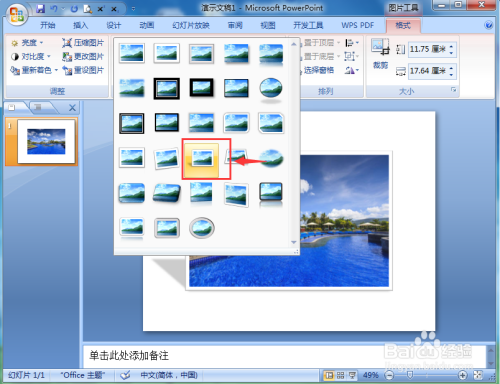Image resolution: width=500 pixels, height=384 pixels.
Task: Choose the simple white frame style, first in gallery
Action: [132, 53]
